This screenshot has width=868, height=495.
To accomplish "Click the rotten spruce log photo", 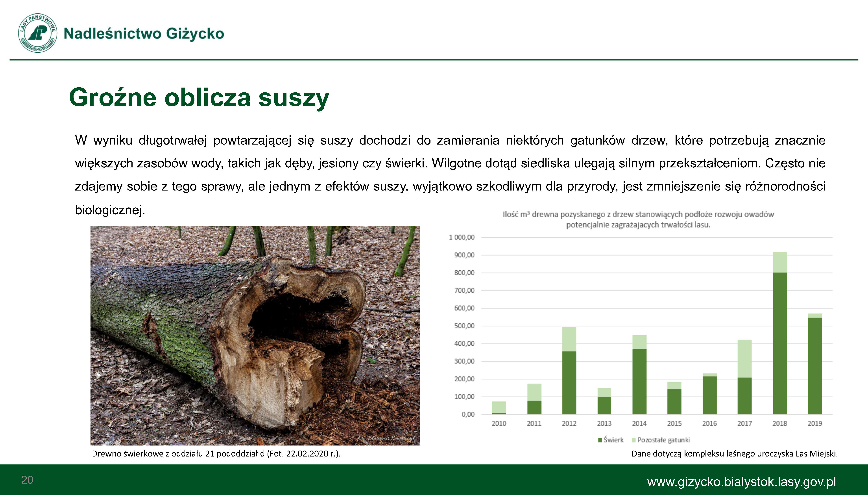I will pos(255,335).
